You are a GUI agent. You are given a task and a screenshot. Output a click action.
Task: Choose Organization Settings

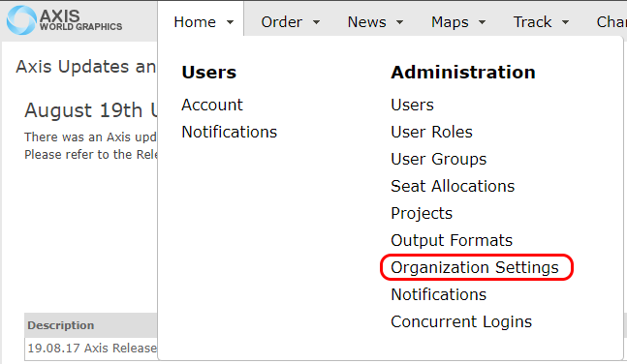[475, 268]
